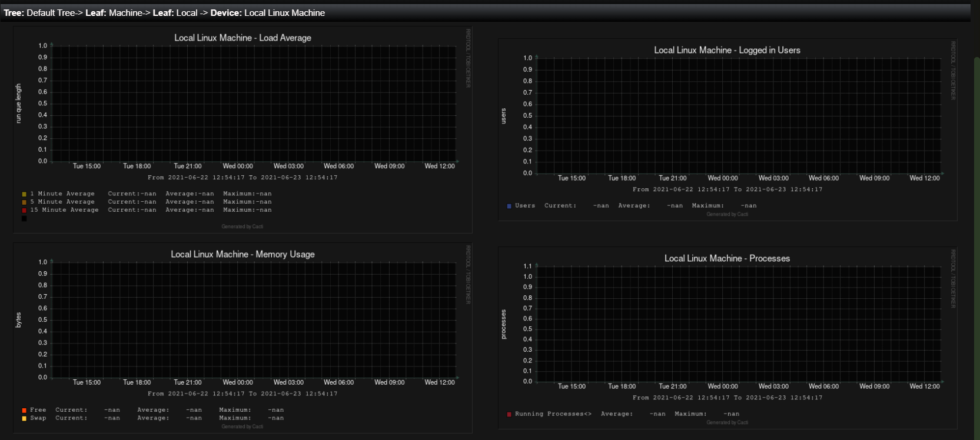Click 'Maximum:-nan' on the 1 Minute Average row
Image resolution: width=980 pixels, height=440 pixels.
click(x=247, y=194)
